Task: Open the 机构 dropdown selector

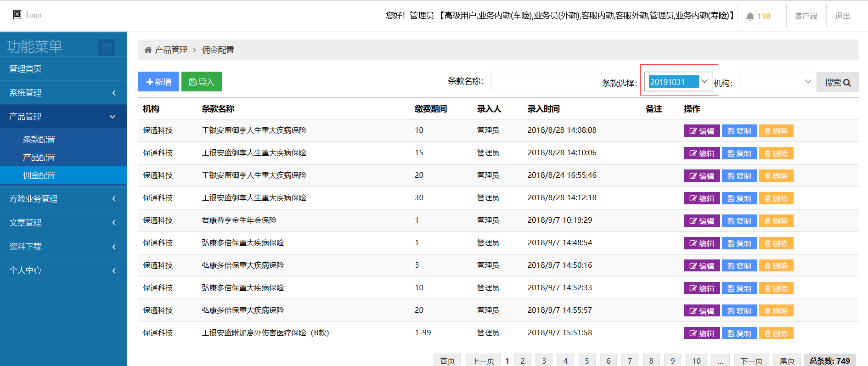Action: point(778,82)
